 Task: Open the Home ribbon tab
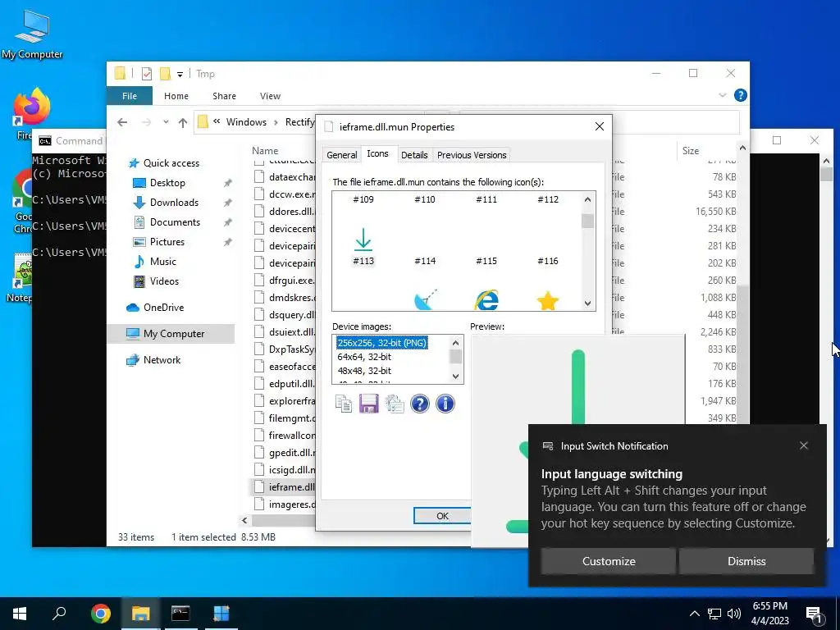tap(176, 96)
